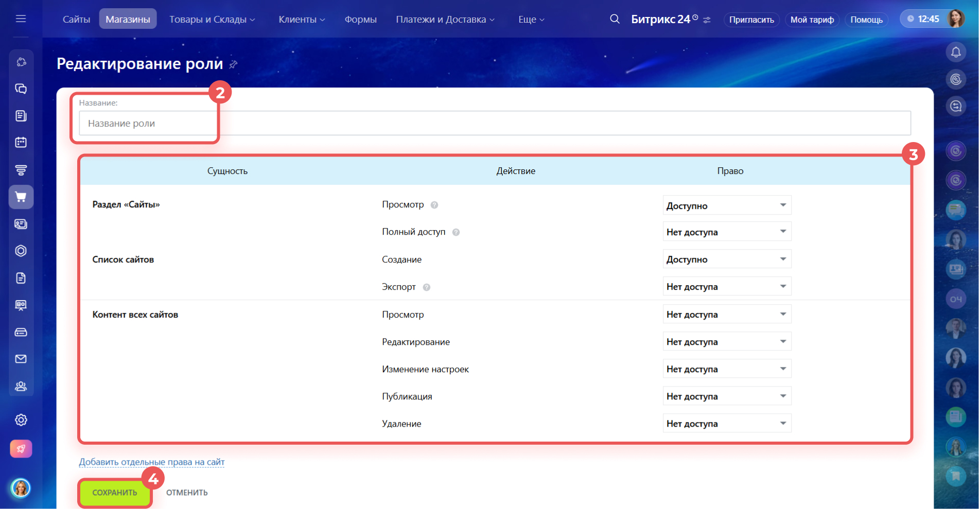Open the chat messages sidebar icon
This screenshot has height=509, width=980.
pyautogui.click(x=21, y=89)
